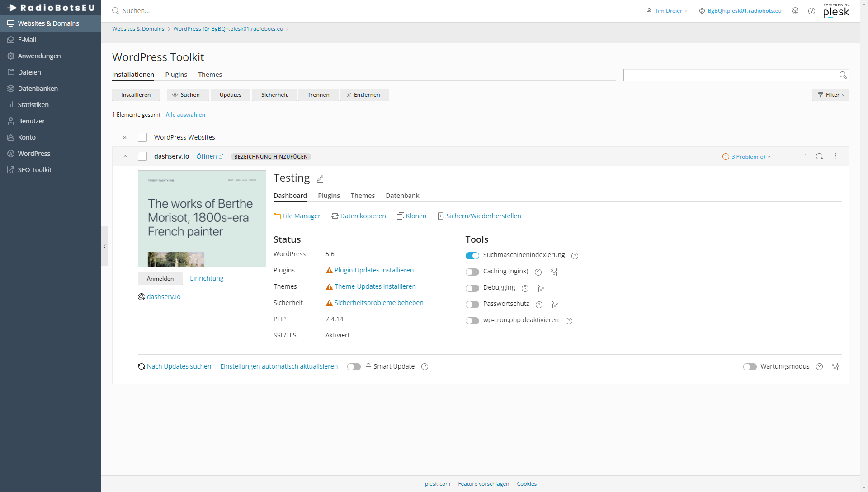Show help for wp-cron.php deaktivieren
Image resolution: width=868 pixels, height=492 pixels.
point(569,321)
